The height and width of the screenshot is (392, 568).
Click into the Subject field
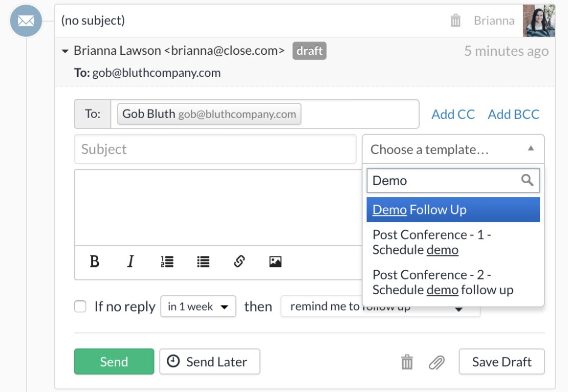215,149
